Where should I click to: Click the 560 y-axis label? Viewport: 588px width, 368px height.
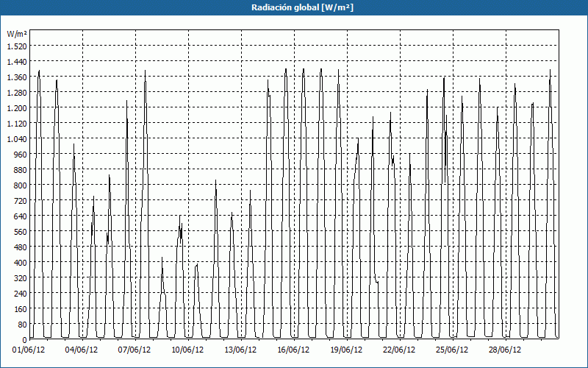tap(21, 232)
